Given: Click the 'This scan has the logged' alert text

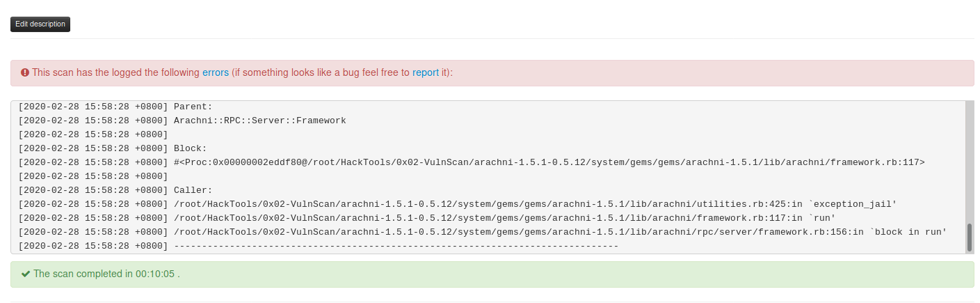Looking at the screenshot, I should tap(115, 72).
